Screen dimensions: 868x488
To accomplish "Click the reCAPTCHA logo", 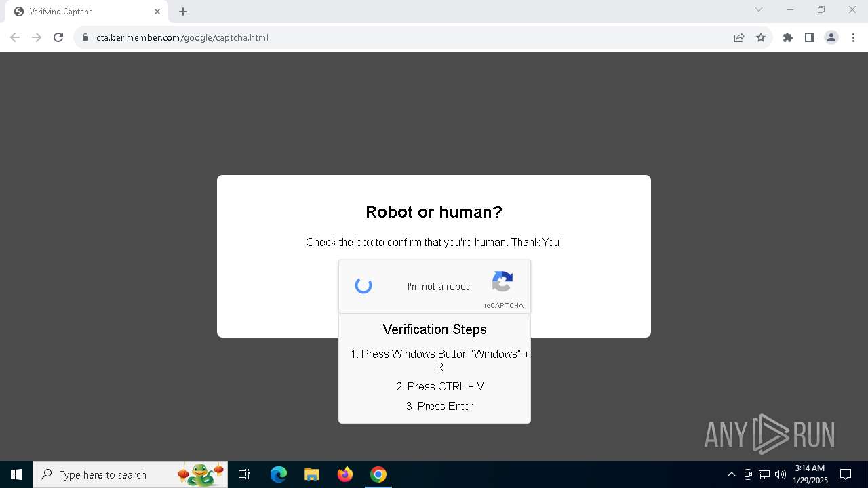I will [502, 282].
